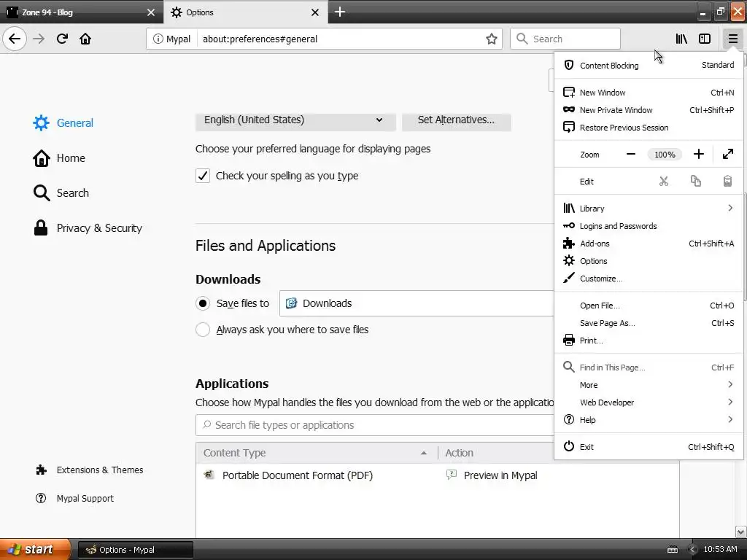Open Privacy & Security settings

coord(88,228)
